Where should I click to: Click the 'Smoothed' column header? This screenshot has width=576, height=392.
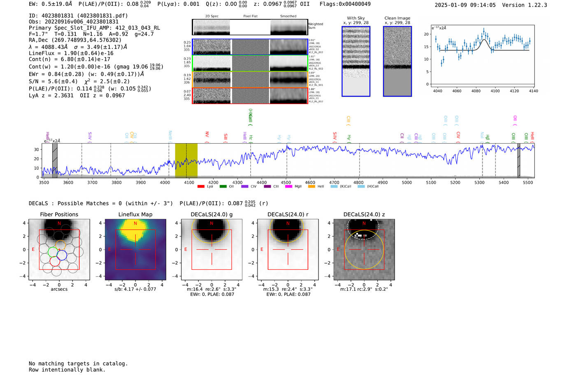click(288, 16)
